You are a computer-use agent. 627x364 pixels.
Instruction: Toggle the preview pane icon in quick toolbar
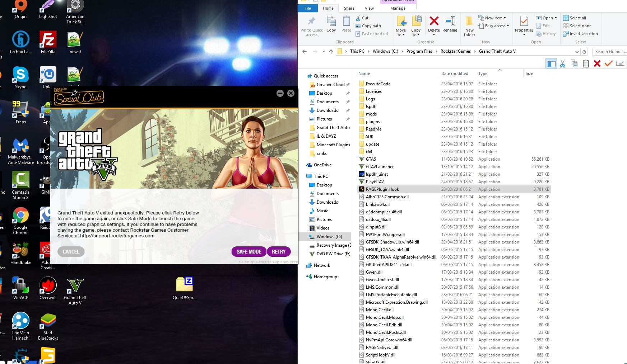(x=551, y=64)
